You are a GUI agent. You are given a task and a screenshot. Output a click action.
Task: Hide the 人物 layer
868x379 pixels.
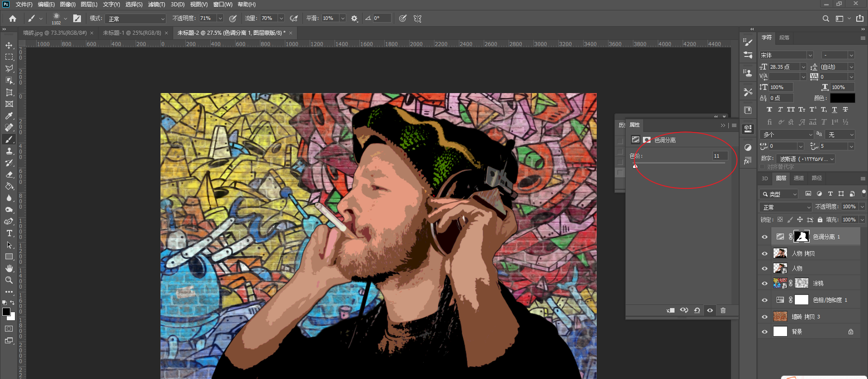click(764, 268)
